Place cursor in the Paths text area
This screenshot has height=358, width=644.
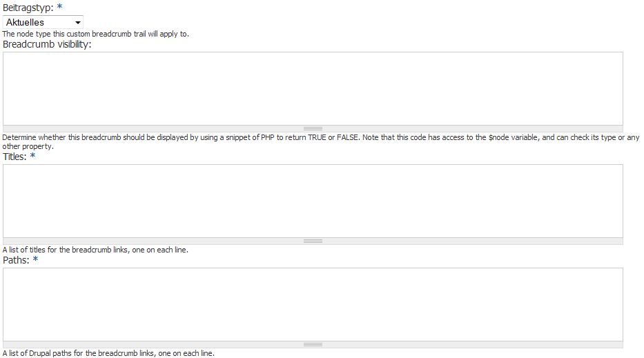[x=313, y=304]
